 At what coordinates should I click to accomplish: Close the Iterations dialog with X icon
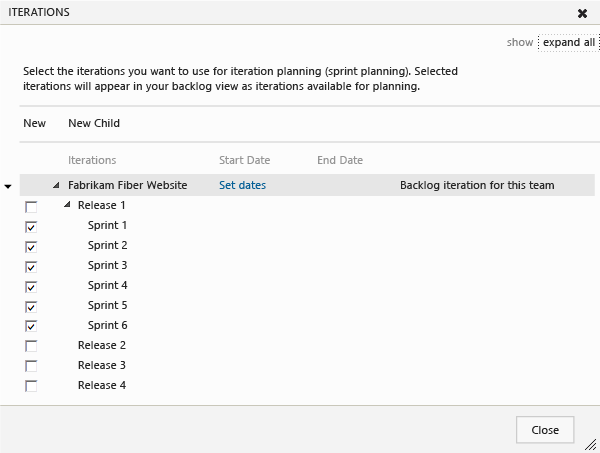[582, 13]
